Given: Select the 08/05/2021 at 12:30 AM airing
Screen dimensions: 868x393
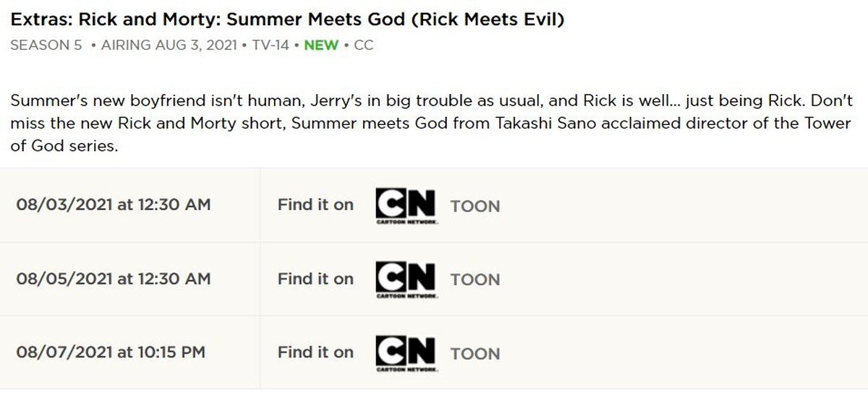Looking at the screenshot, I should point(114,279).
